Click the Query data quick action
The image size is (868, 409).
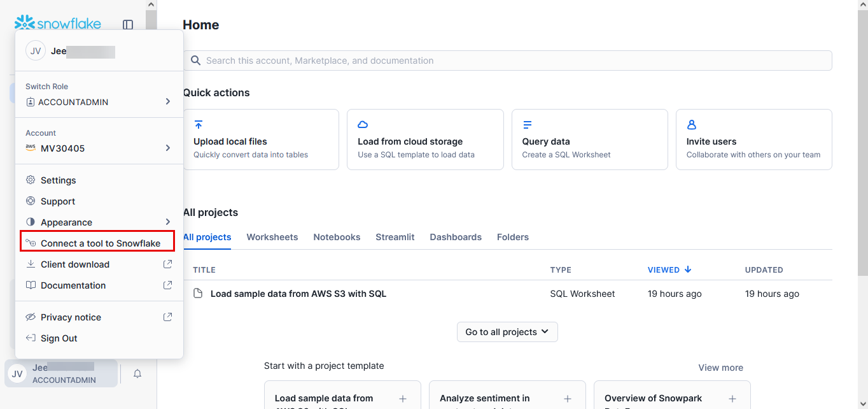(589, 140)
